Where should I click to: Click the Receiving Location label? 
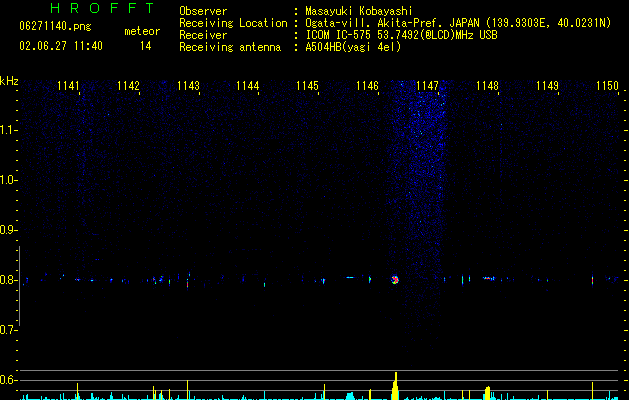pyautogui.click(x=233, y=23)
